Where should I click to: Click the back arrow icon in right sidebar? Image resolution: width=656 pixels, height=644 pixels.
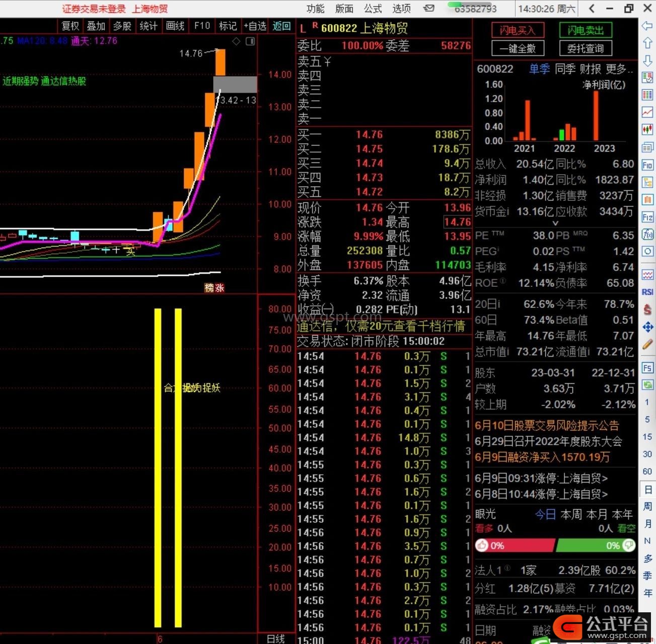[647, 26]
